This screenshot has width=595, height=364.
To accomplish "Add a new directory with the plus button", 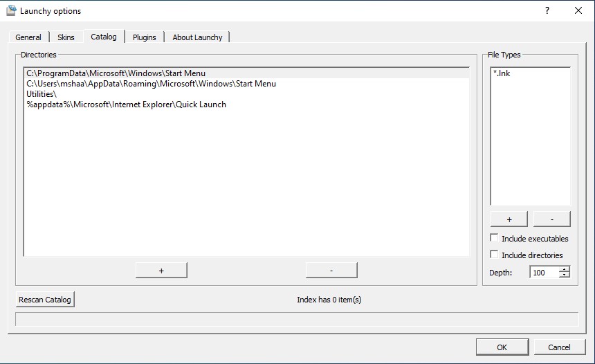I will click(161, 271).
